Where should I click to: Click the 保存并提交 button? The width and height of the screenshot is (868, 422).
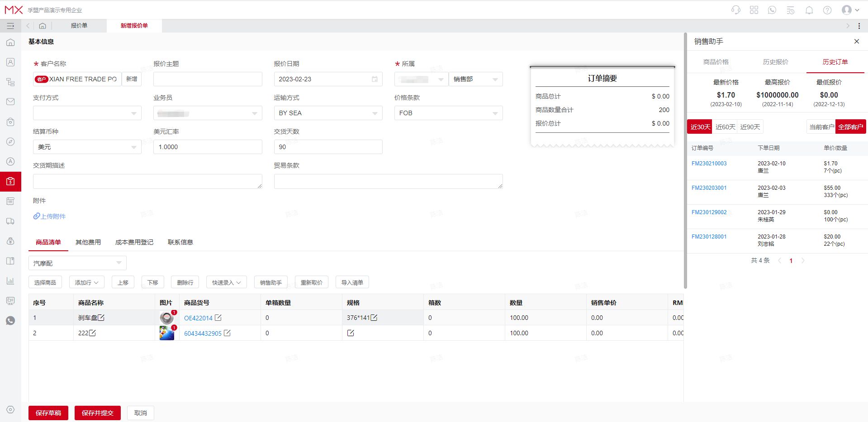[97, 413]
